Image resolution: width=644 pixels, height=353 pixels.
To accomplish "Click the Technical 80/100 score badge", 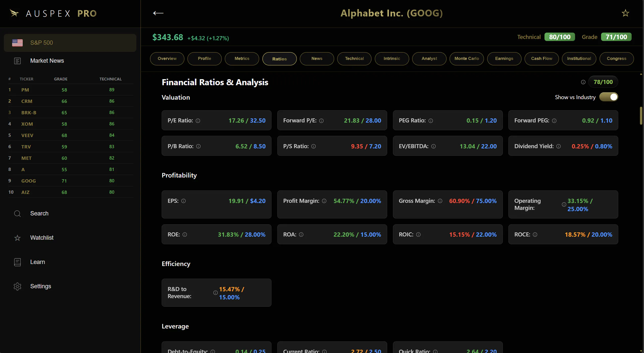I will click(560, 37).
